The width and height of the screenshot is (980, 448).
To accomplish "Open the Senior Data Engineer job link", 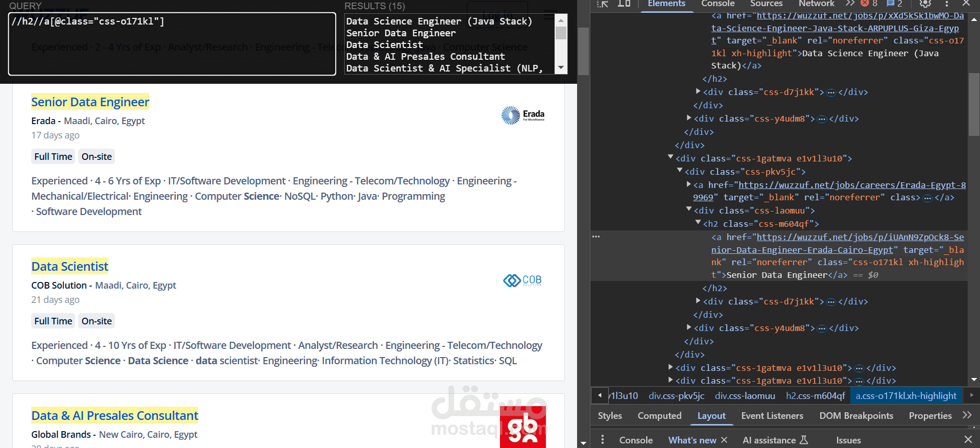I will coord(90,102).
